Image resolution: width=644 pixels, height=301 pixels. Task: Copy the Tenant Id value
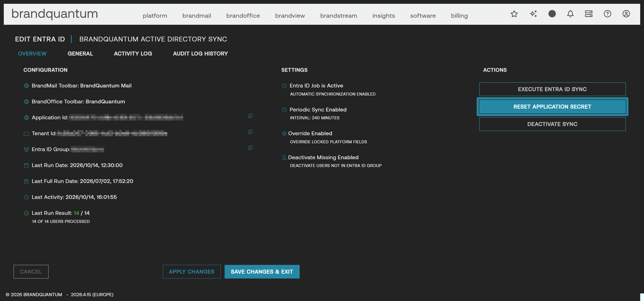(250, 132)
